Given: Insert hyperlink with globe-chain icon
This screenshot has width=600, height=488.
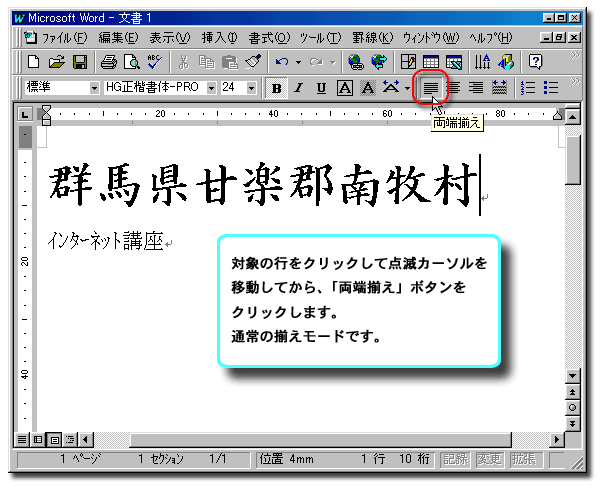Looking at the screenshot, I should tap(355, 62).
